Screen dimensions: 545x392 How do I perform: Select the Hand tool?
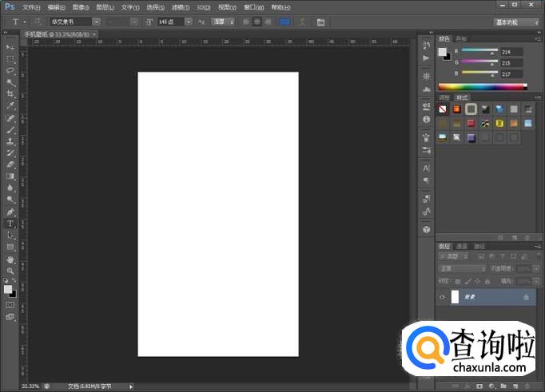11,259
